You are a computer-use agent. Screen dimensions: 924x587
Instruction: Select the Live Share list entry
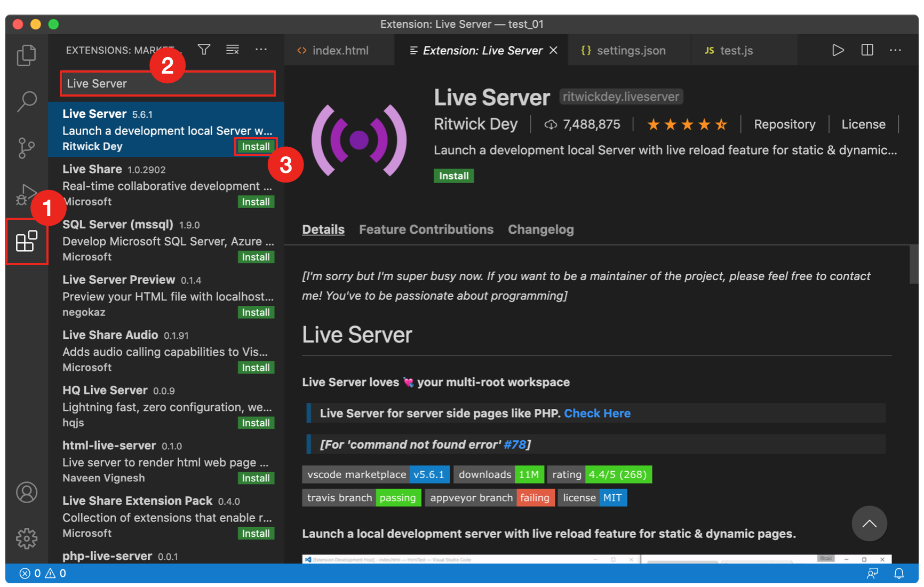coord(166,185)
